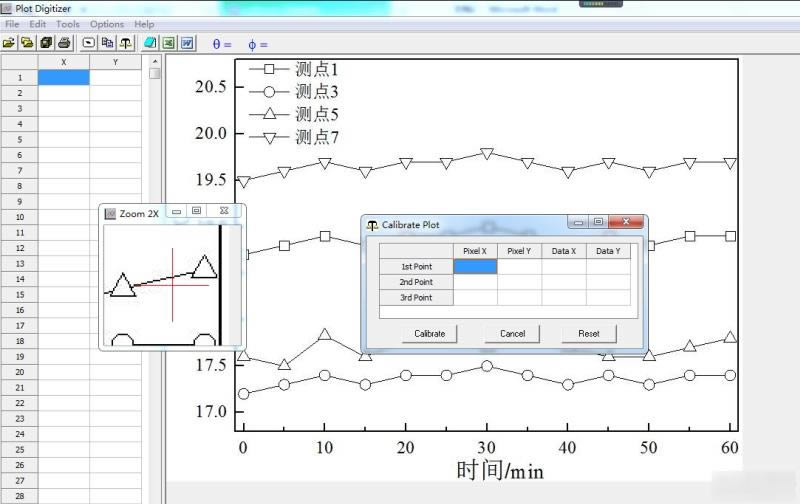Open the Help menu
The width and height of the screenshot is (800, 504).
[144, 24]
